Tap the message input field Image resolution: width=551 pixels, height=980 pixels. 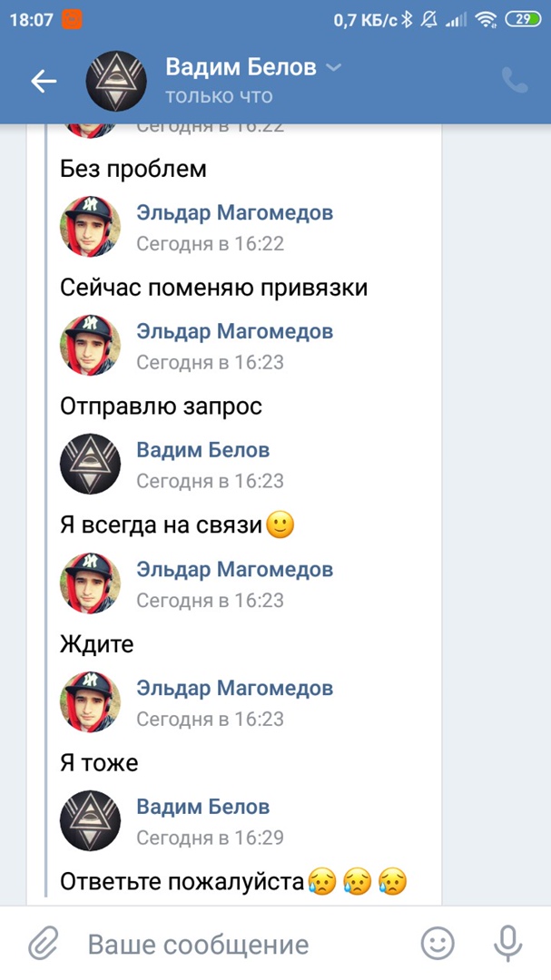[245, 945]
